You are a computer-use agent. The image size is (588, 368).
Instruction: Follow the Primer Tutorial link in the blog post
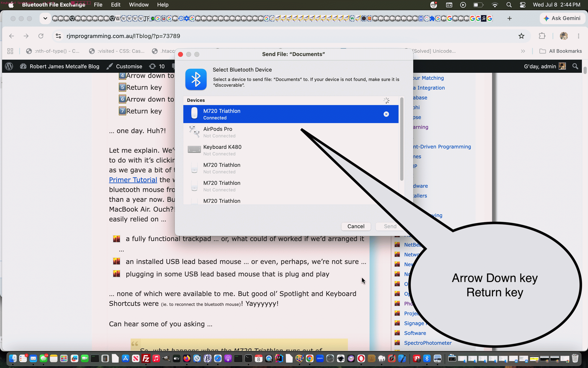[x=133, y=180]
